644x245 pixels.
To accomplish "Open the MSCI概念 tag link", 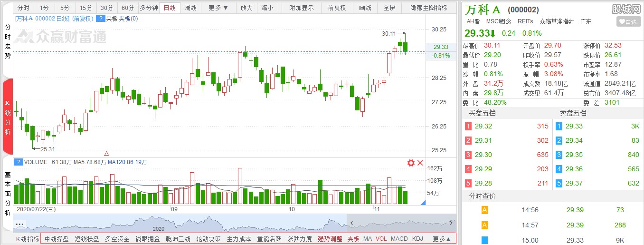I will click(x=499, y=21).
